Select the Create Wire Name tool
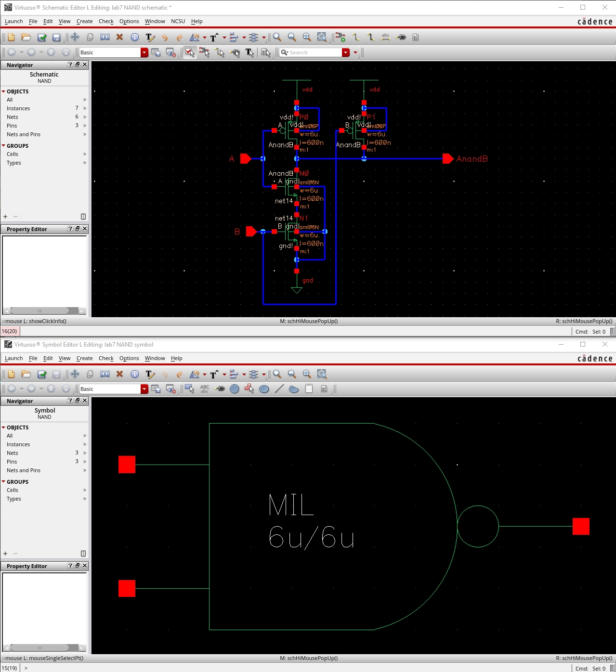616x672 pixels. tap(385, 37)
